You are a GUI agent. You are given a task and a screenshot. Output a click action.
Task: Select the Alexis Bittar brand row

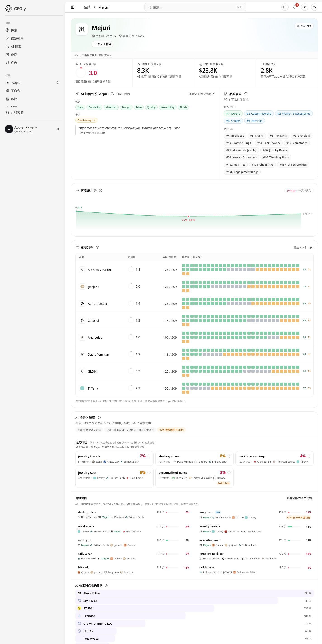point(194,593)
